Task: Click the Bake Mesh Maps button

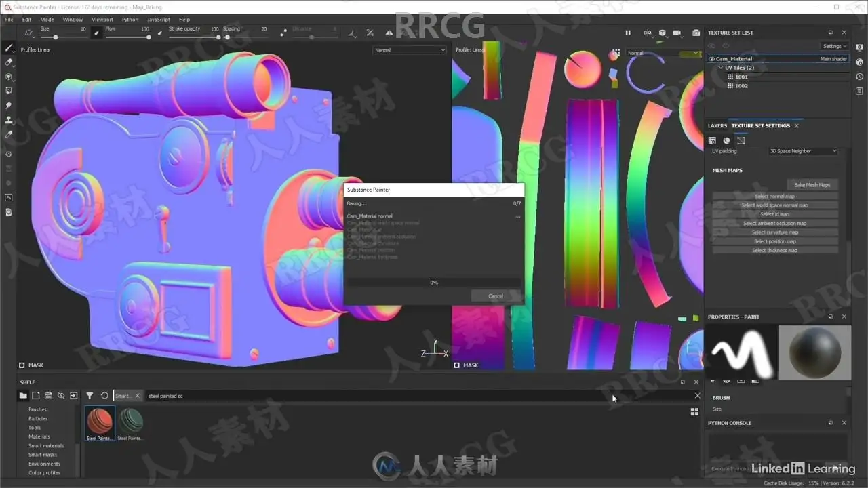Action: tap(812, 185)
